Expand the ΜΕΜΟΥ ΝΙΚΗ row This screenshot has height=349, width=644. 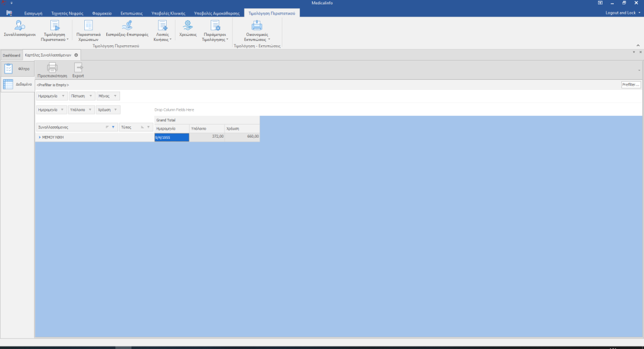(x=39, y=136)
